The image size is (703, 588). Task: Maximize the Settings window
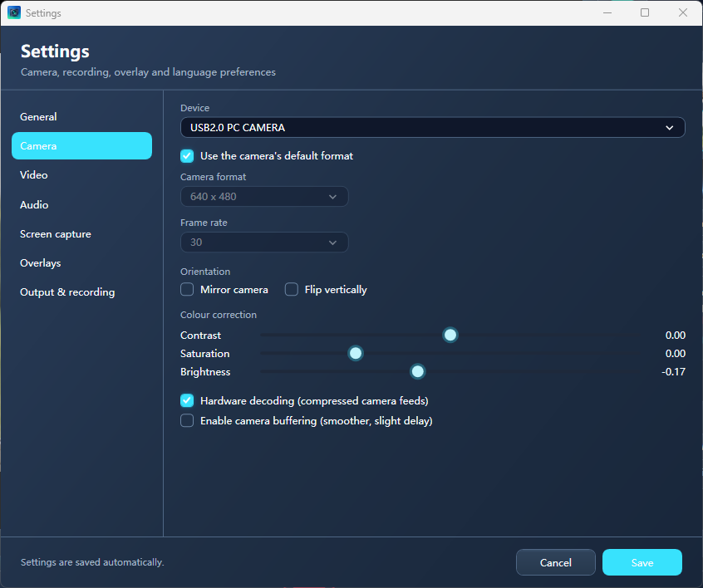[x=645, y=12]
